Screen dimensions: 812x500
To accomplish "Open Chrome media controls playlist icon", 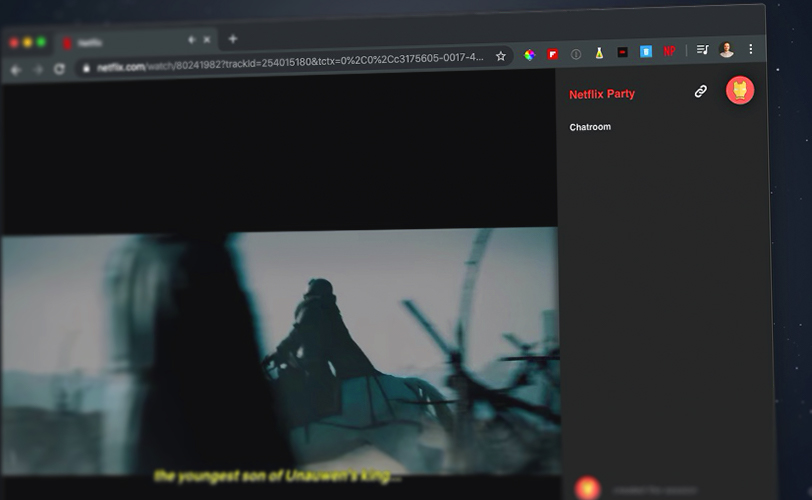I will [703, 50].
